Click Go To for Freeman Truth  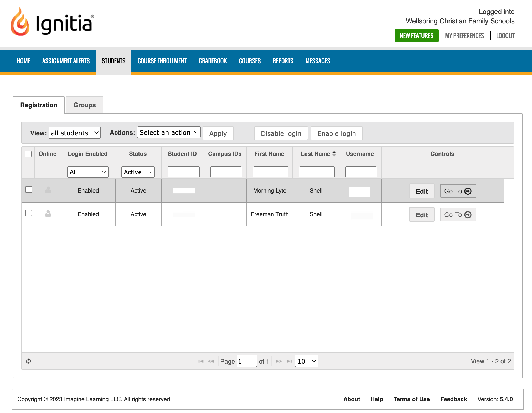pos(458,215)
